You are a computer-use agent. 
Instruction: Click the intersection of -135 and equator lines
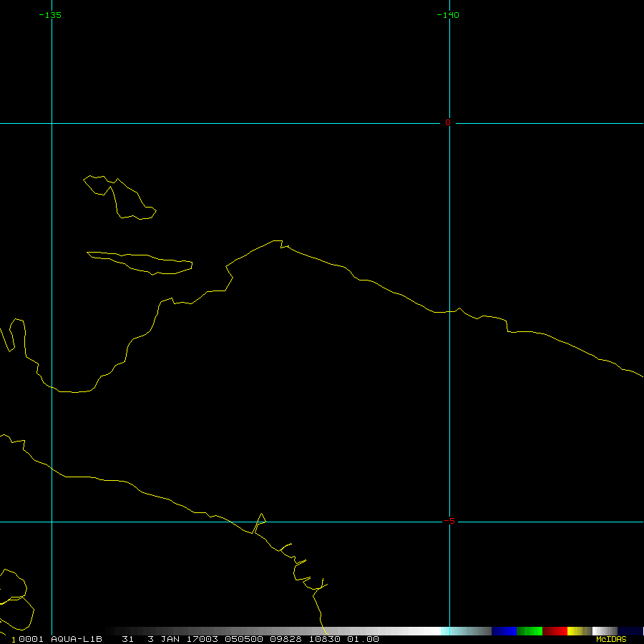click(x=52, y=123)
